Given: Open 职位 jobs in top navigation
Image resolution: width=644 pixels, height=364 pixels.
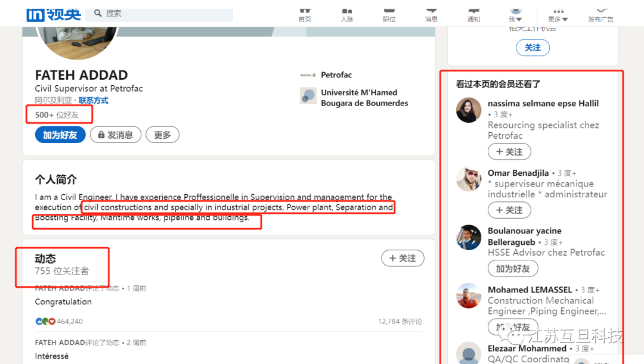Looking at the screenshot, I should (x=389, y=14).
